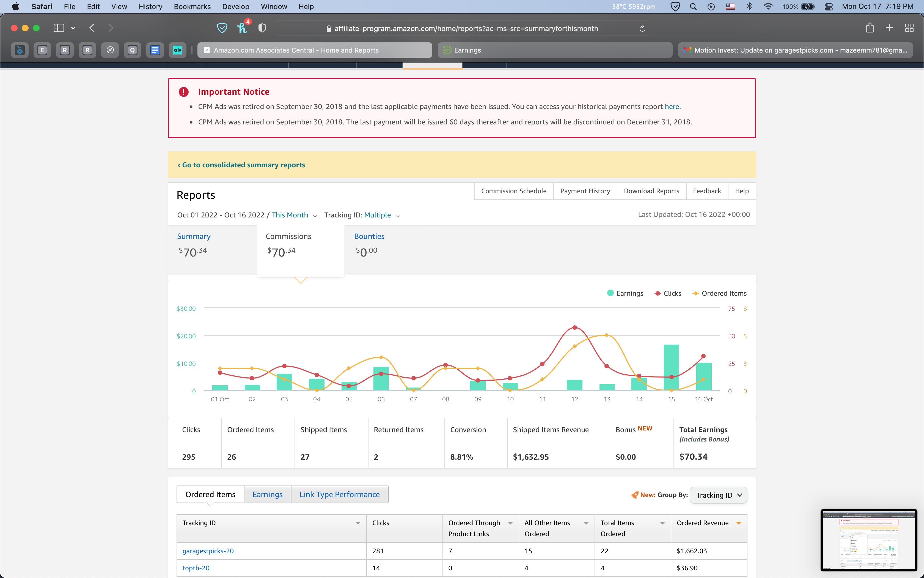
Task: Go back with the back arrow
Action: [x=92, y=28]
